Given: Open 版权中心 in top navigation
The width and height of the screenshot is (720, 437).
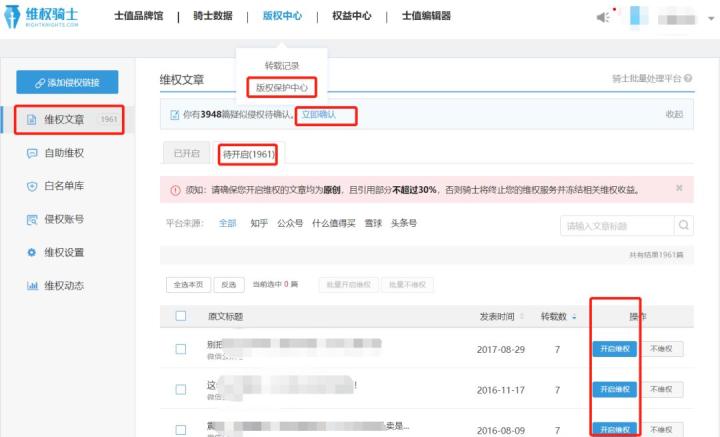Looking at the screenshot, I should coord(282,16).
